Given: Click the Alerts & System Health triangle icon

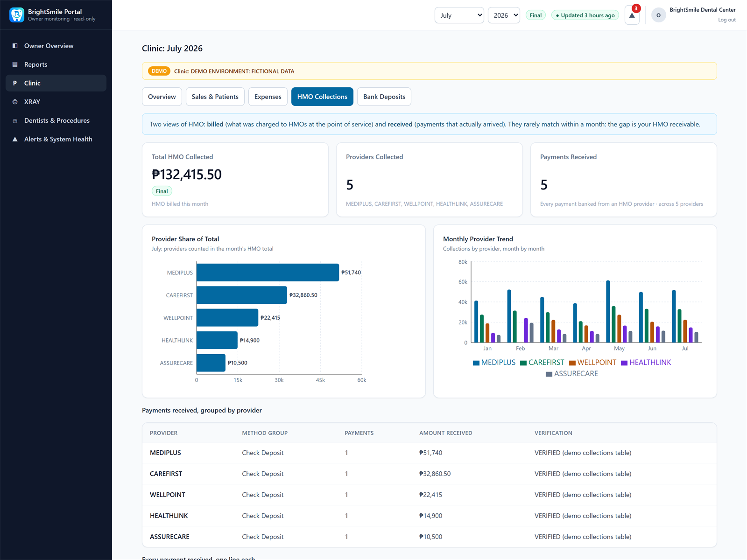Looking at the screenshot, I should 15,139.
